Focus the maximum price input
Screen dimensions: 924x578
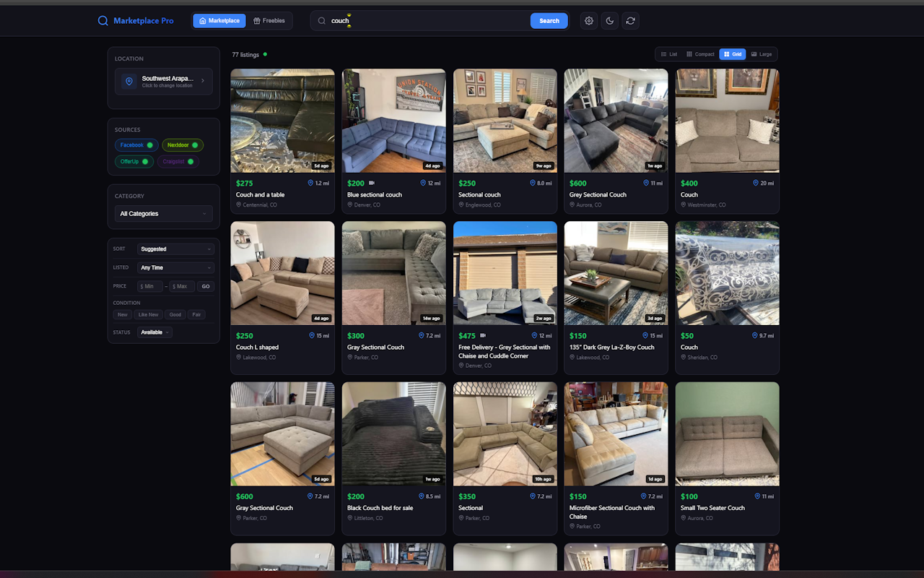[182, 287]
